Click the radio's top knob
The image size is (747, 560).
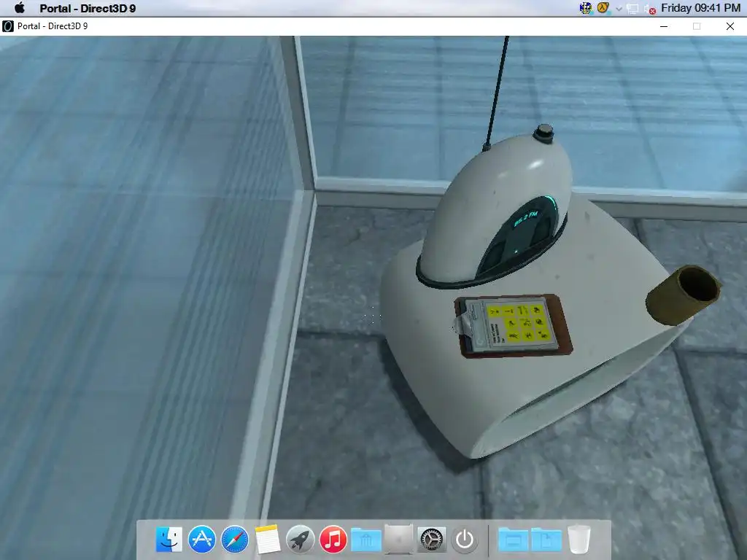point(543,133)
